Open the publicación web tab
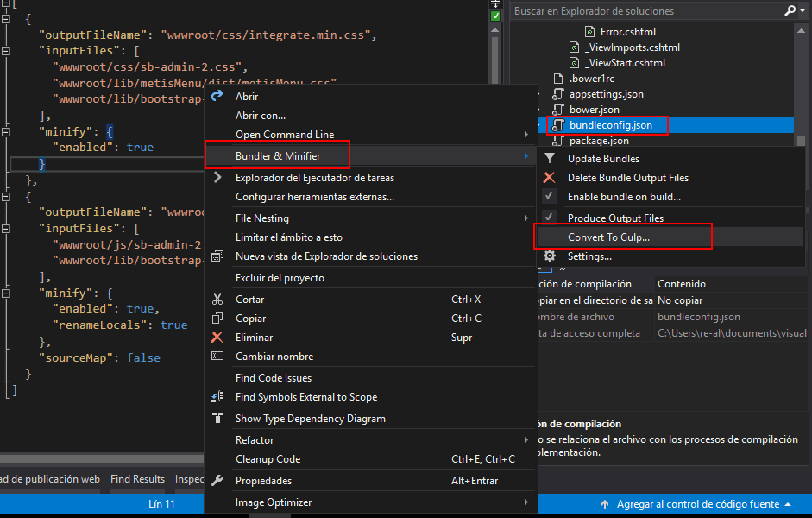The width and height of the screenshot is (812, 518). pos(50,479)
